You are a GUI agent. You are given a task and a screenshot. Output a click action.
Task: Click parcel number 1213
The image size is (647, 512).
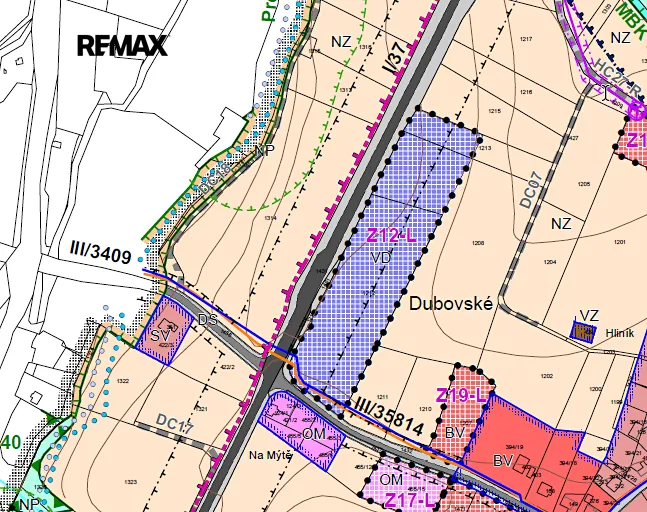tap(485, 148)
